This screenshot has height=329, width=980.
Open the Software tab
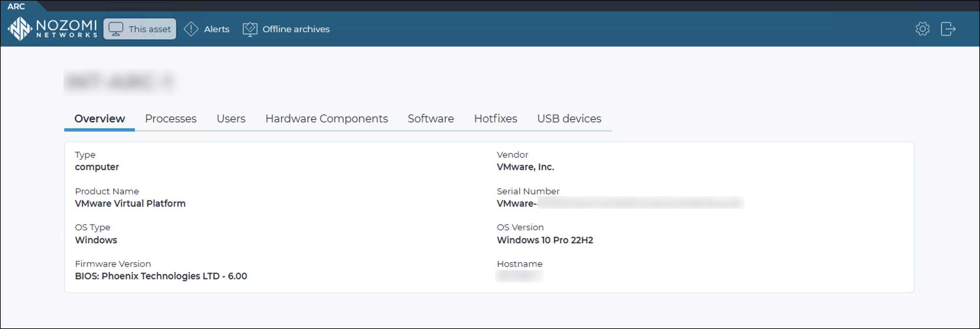pyautogui.click(x=431, y=119)
